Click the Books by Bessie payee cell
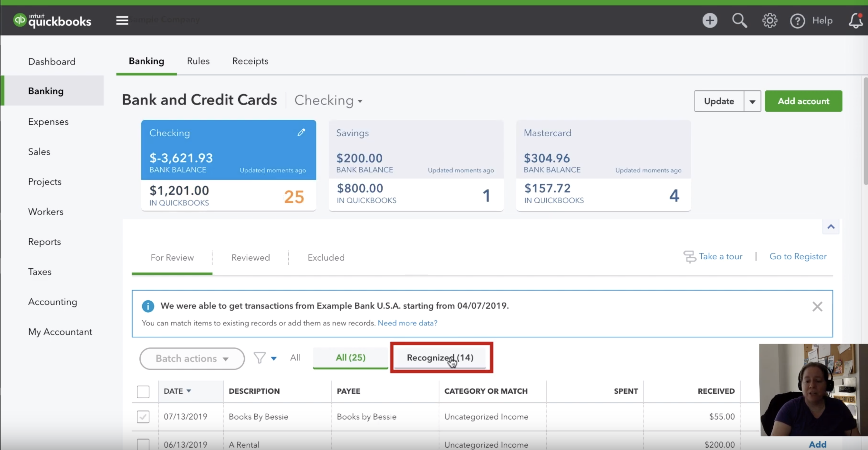The height and width of the screenshot is (450, 868). click(x=366, y=417)
